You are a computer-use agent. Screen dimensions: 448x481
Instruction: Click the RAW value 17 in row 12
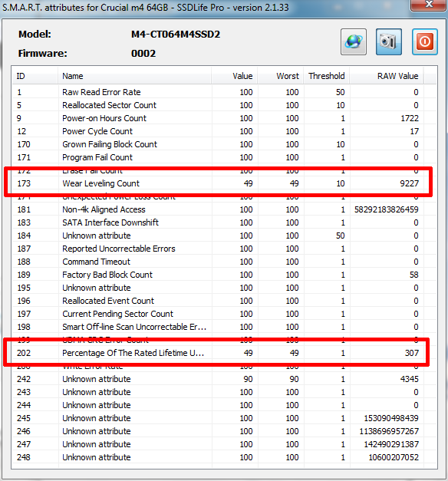coord(414,131)
